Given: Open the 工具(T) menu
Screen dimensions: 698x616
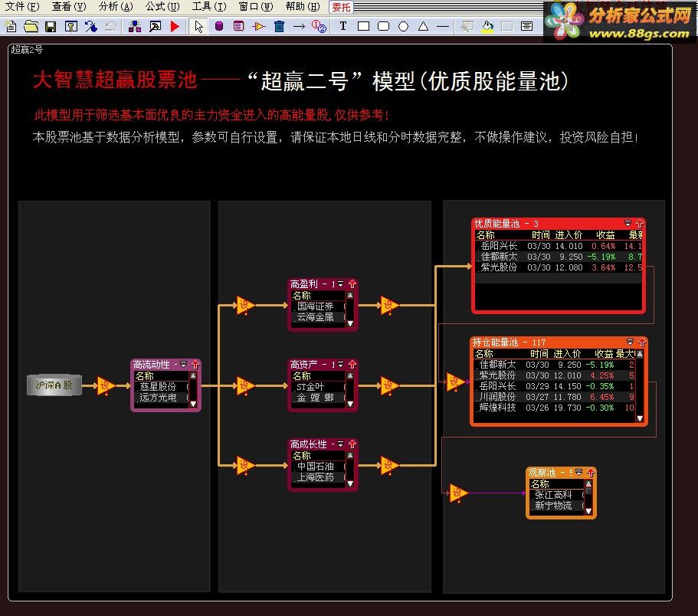Looking at the screenshot, I should [209, 7].
